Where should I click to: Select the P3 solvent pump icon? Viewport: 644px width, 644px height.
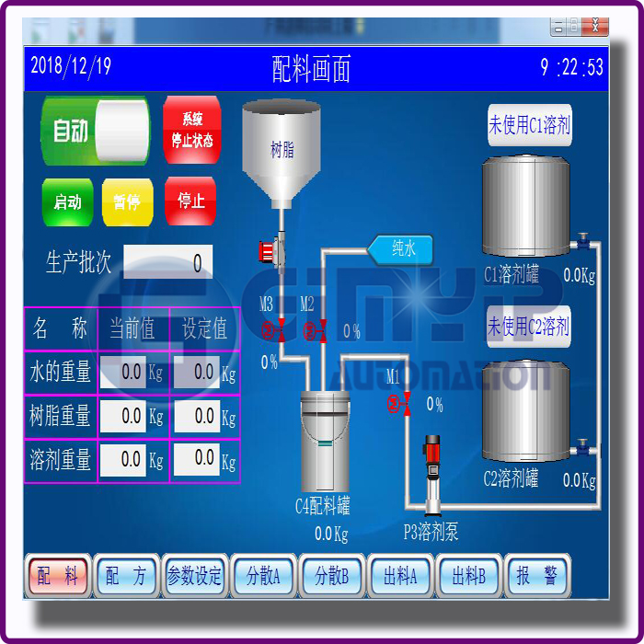431,474
